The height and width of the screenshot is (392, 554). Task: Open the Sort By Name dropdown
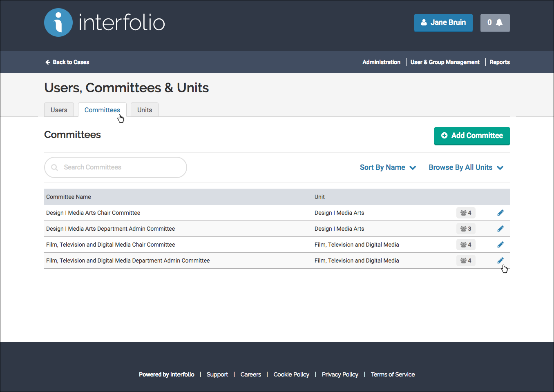point(388,167)
